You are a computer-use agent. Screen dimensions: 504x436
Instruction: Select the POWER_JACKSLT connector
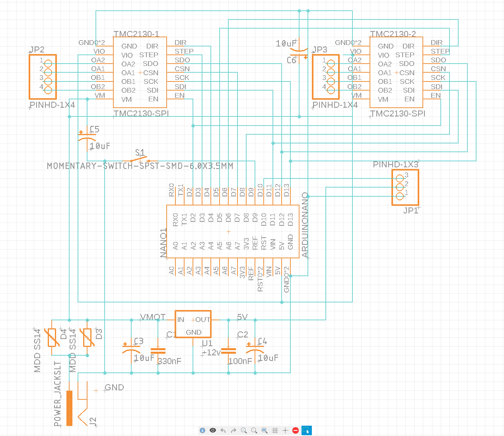pyautogui.click(x=69, y=407)
